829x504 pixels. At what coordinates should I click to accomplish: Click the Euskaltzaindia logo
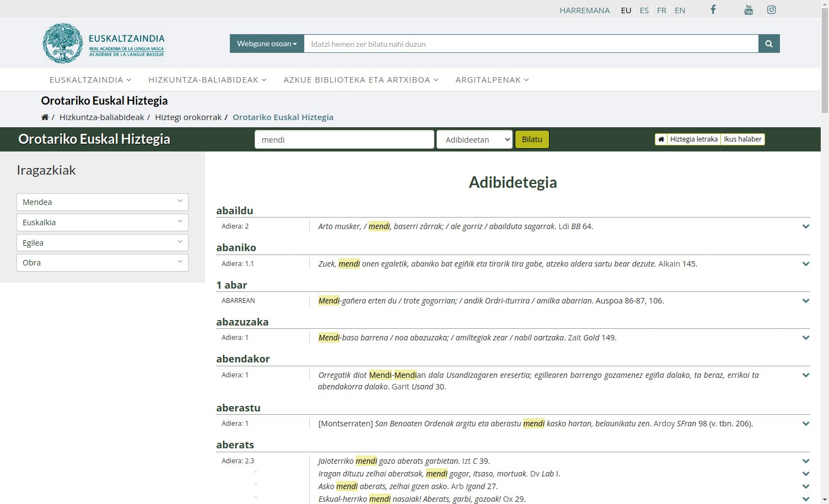104,44
